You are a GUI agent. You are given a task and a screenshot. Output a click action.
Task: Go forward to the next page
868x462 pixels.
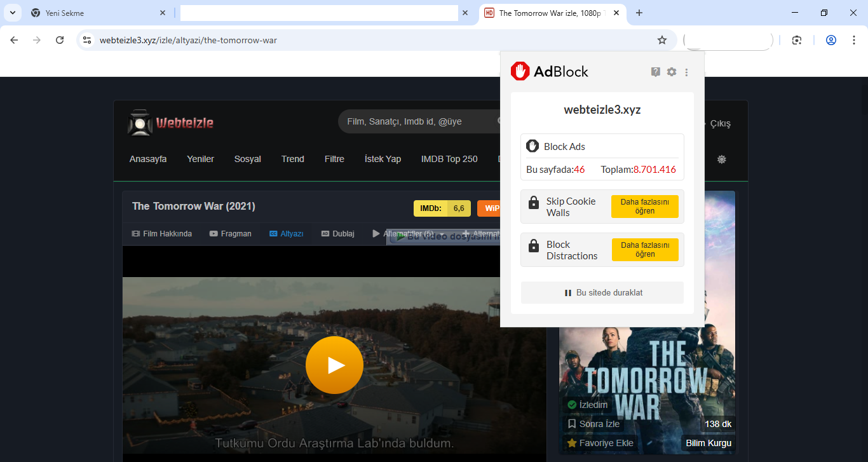pos(37,40)
